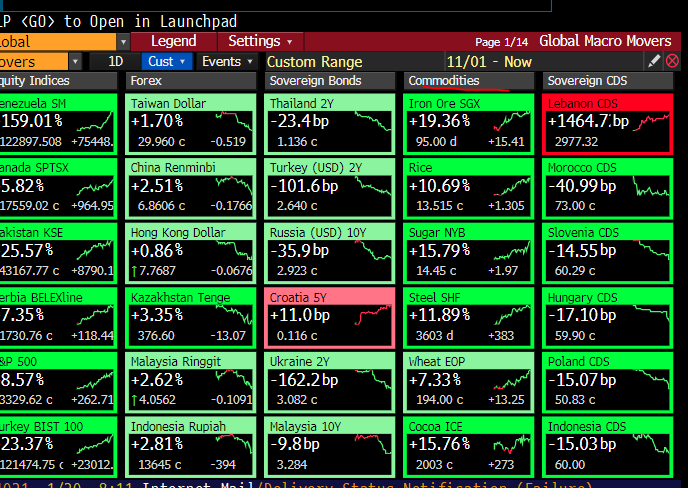Select the Wheat EOP tile
This screenshot has height=488, width=688.
tap(469, 382)
